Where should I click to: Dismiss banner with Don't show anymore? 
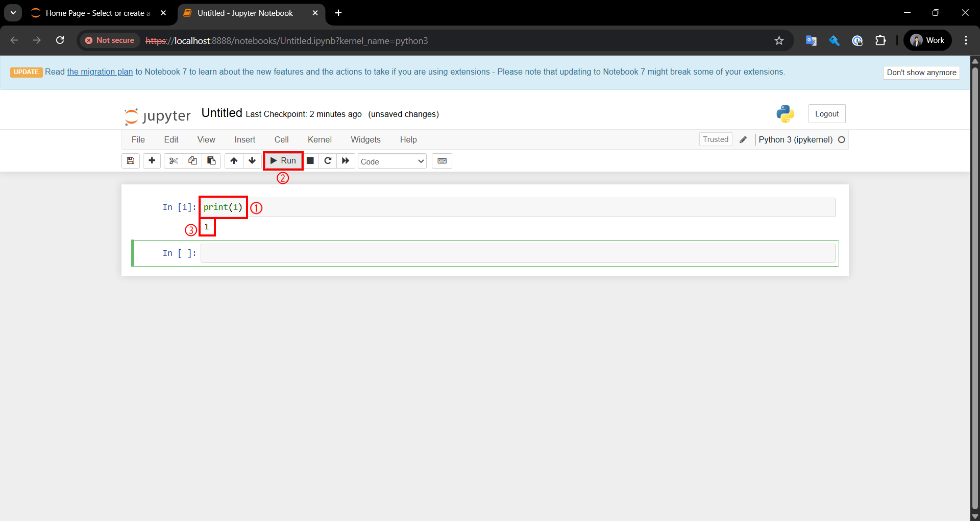click(x=921, y=73)
